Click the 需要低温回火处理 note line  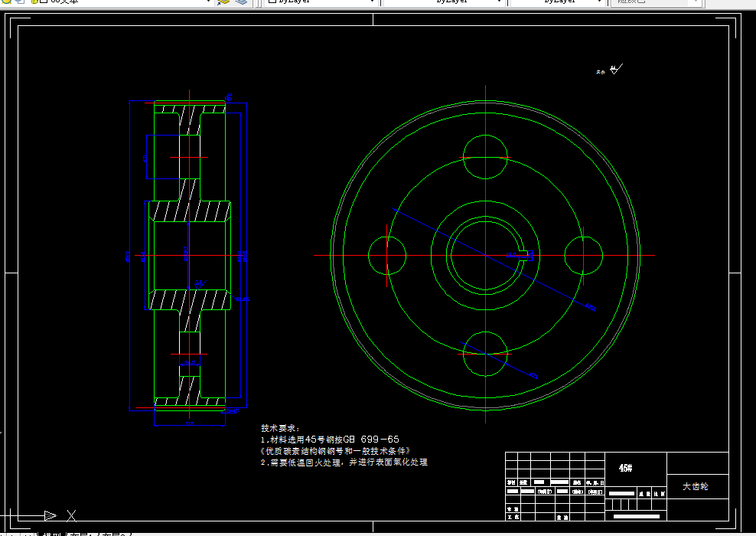[344, 462]
